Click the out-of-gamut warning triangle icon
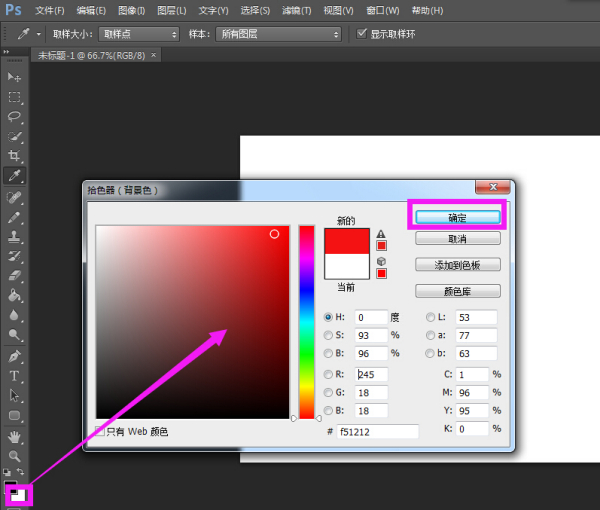The height and width of the screenshot is (510, 600). [381, 234]
